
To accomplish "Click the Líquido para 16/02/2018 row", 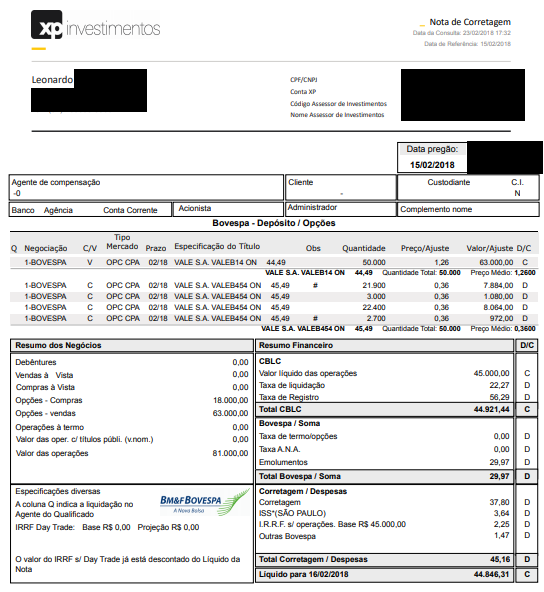I will pyautogui.click(x=396, y=574).
